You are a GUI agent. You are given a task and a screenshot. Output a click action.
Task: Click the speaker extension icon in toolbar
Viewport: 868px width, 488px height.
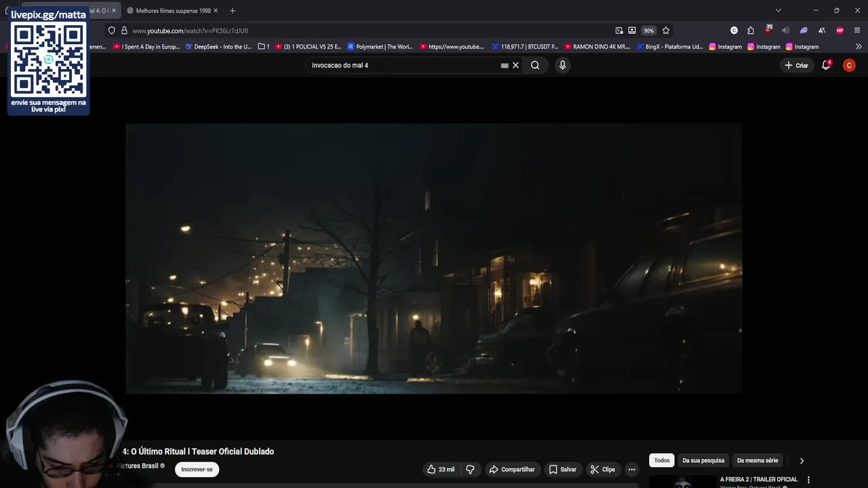[x=785, y=30]
